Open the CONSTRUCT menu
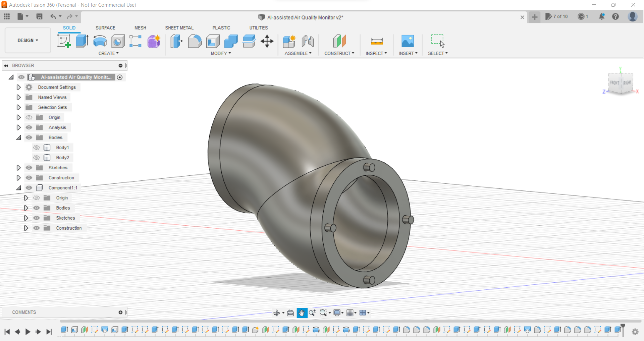 tap(339, 53)
